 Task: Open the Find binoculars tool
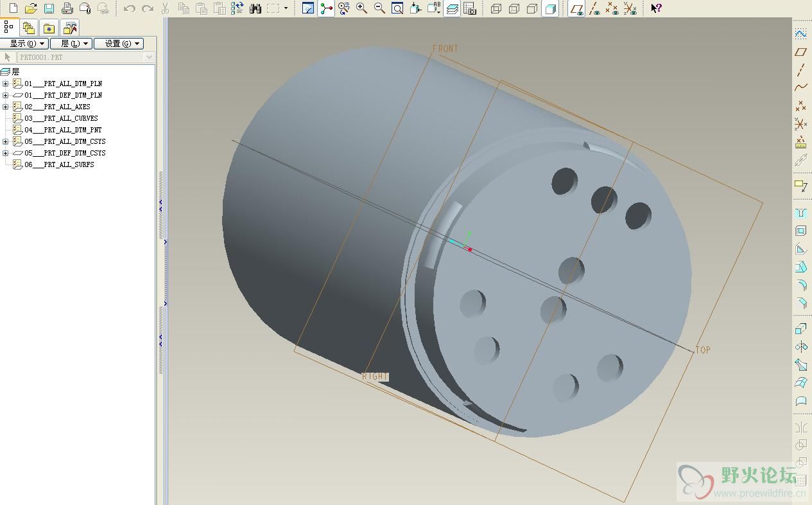[255, 8]
